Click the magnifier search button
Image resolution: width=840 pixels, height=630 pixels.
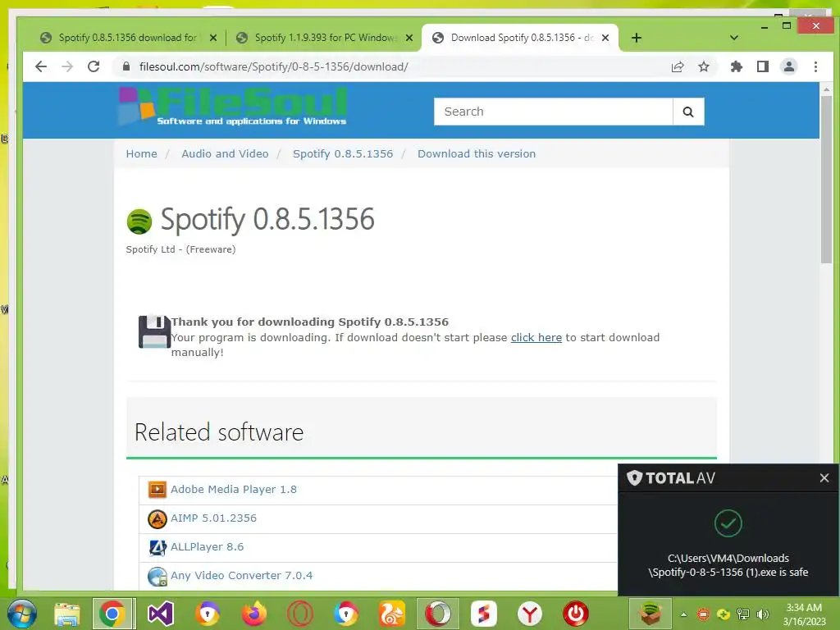click(688, 112)
